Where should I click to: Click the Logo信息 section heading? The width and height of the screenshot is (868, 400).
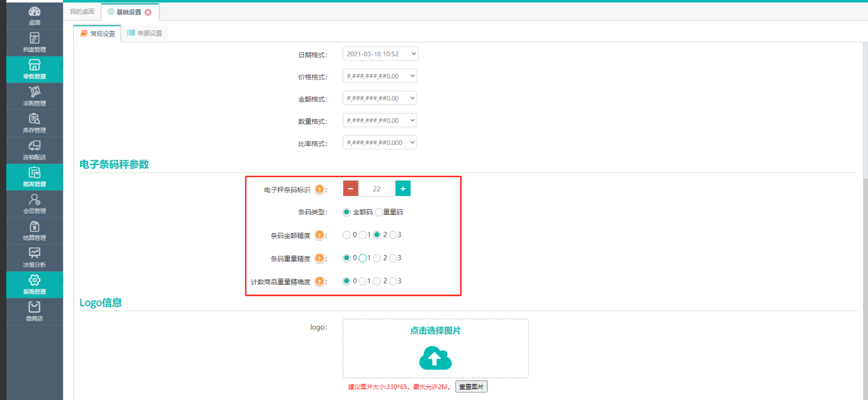pyautogui.click(x=101, y=303)
